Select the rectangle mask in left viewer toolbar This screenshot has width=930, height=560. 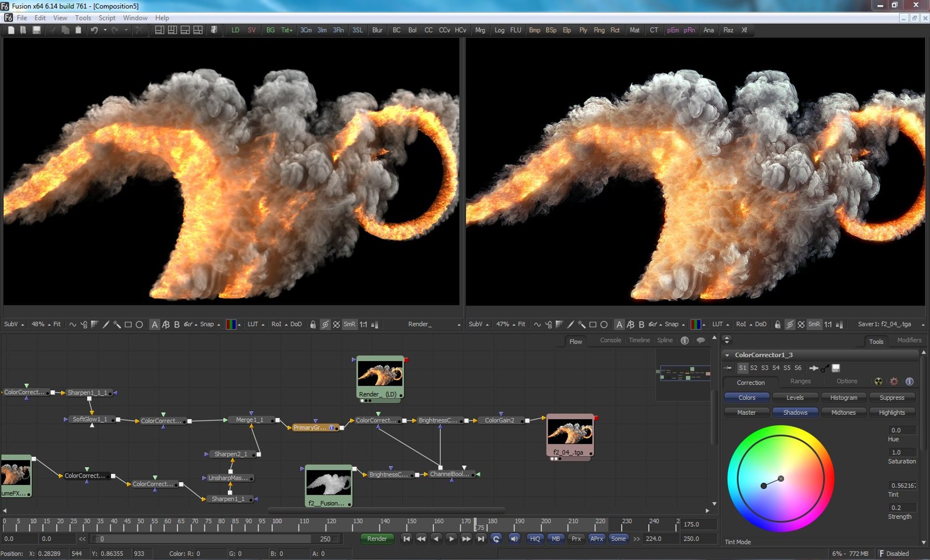click(128, 325)
